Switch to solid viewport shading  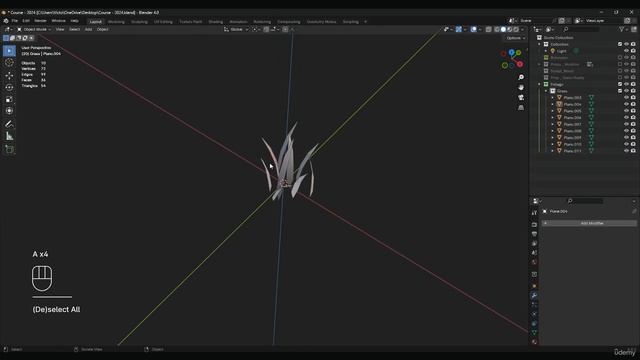coord(503,29)
